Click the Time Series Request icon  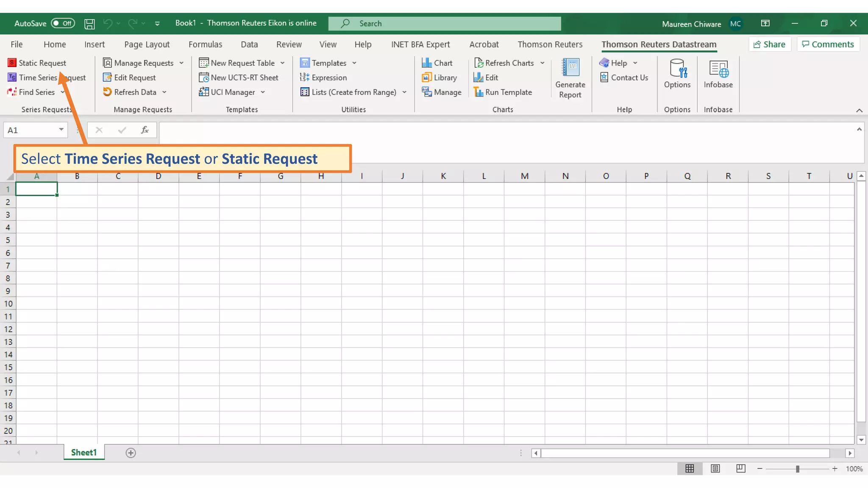coord(12,78)
